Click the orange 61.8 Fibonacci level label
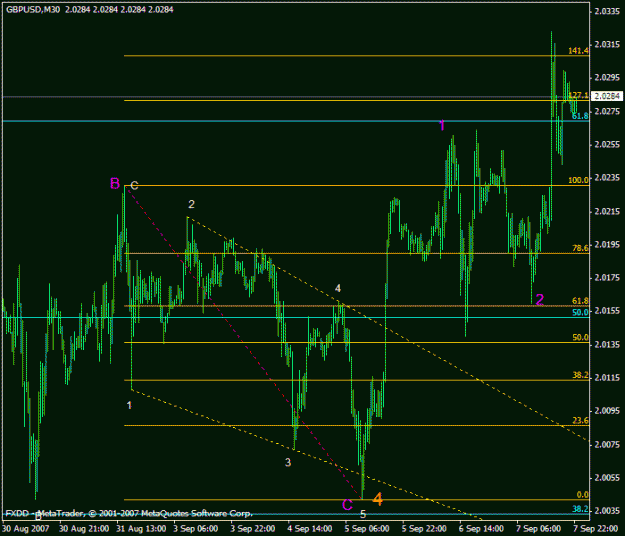This screenshot has width=625, height=536. pyautogui.click(x=580, y=301)
